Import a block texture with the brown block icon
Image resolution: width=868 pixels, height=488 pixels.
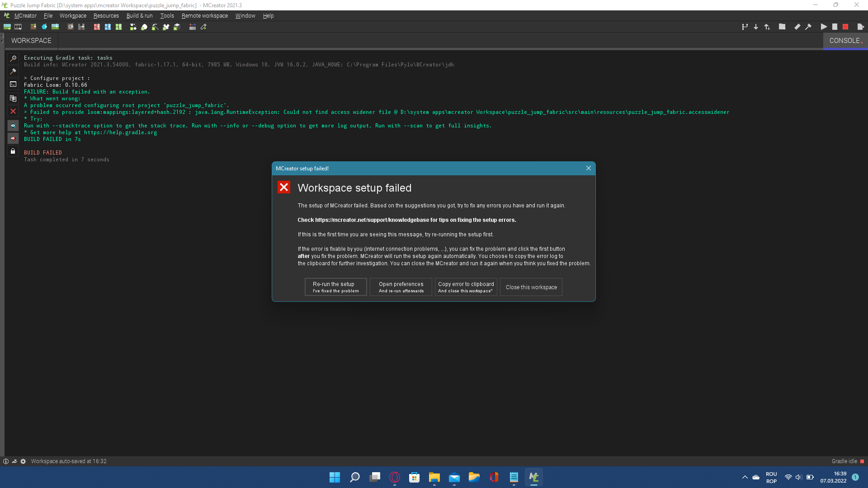pyautogui.click(x=33, y=27)
